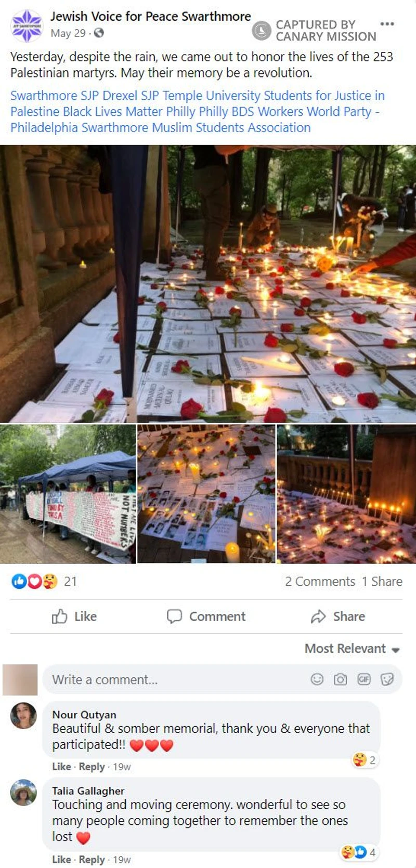Open the post's reaction icons summary

point(34,581)
